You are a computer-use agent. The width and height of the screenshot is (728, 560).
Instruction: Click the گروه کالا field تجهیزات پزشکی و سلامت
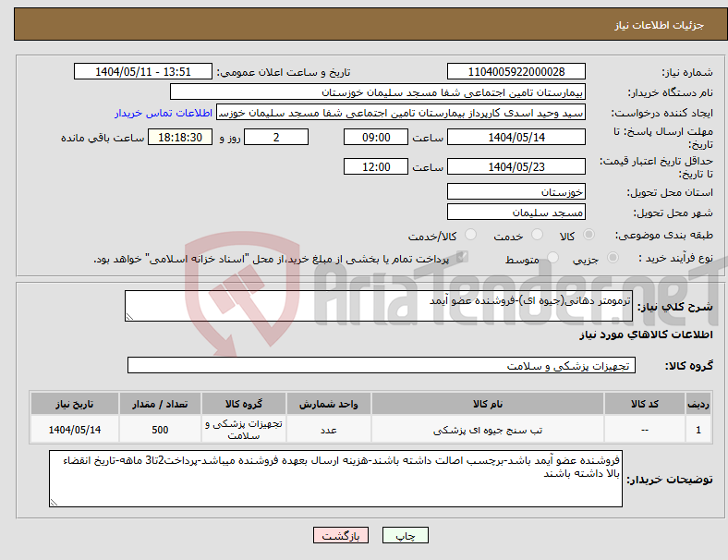click(x=382, y=365)
